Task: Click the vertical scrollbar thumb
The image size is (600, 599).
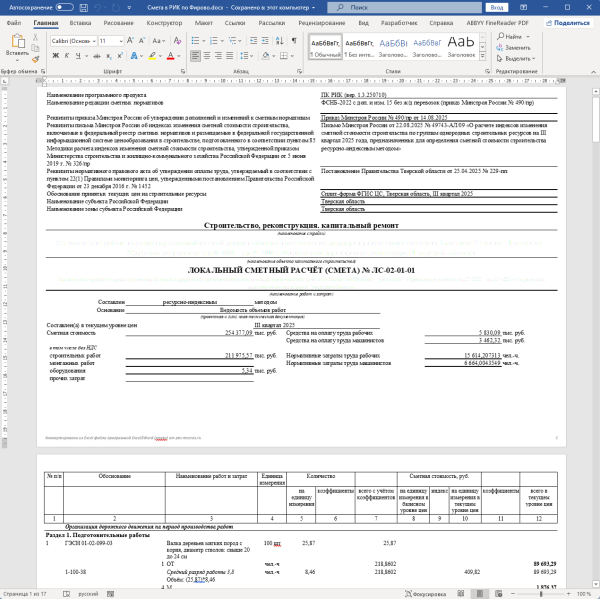Action: tap(595, 120)
